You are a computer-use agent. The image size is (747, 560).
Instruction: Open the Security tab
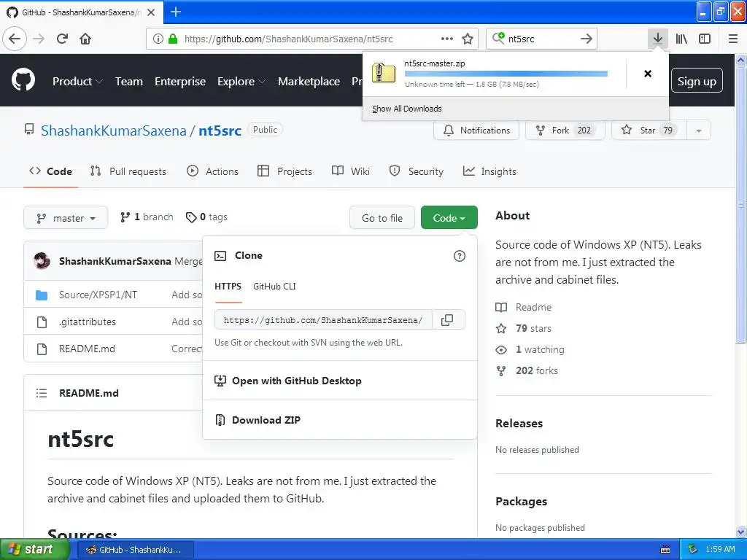[417, 171]
